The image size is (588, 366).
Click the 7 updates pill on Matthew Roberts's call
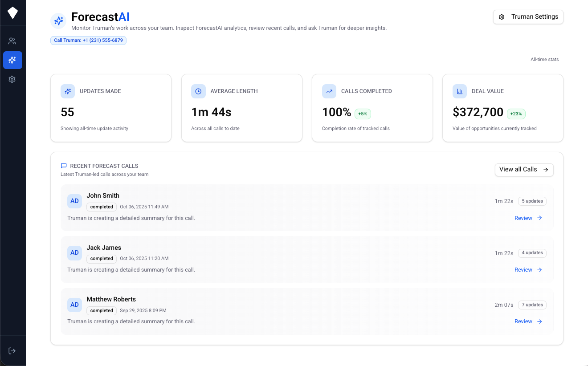pos(532,305)
